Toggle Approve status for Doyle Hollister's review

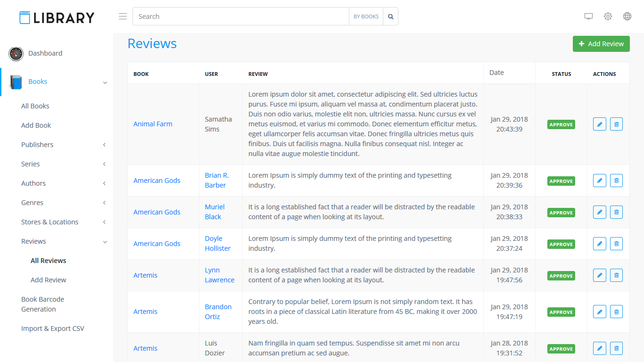(561, 244)
